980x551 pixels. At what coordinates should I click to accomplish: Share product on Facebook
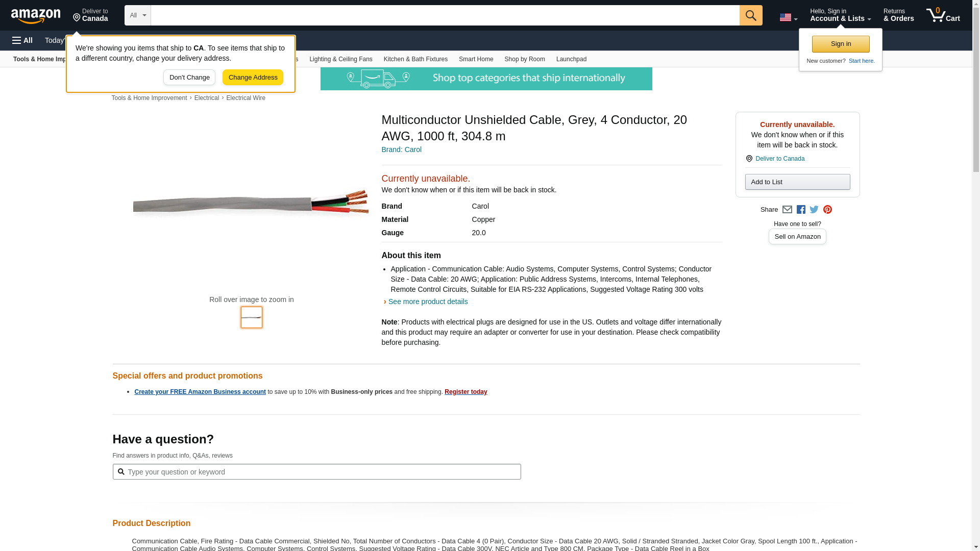coord(801,210)
